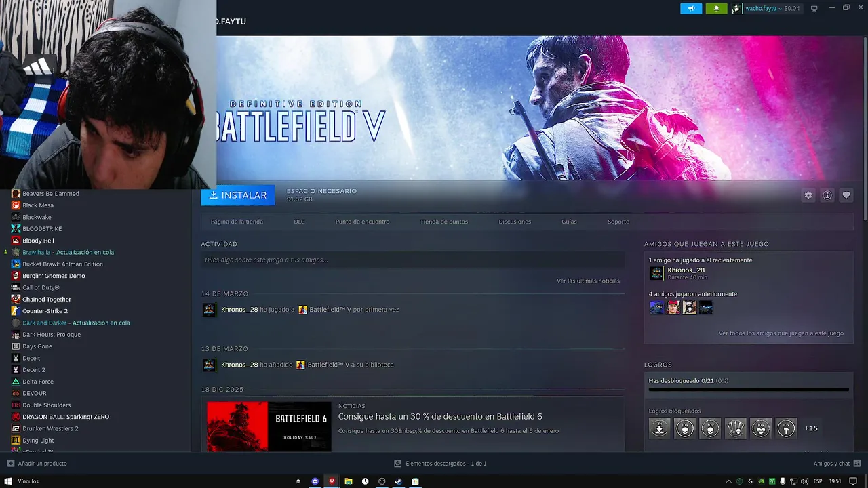Open the DLC tab
868x488 pixels.
coord(299,222)
